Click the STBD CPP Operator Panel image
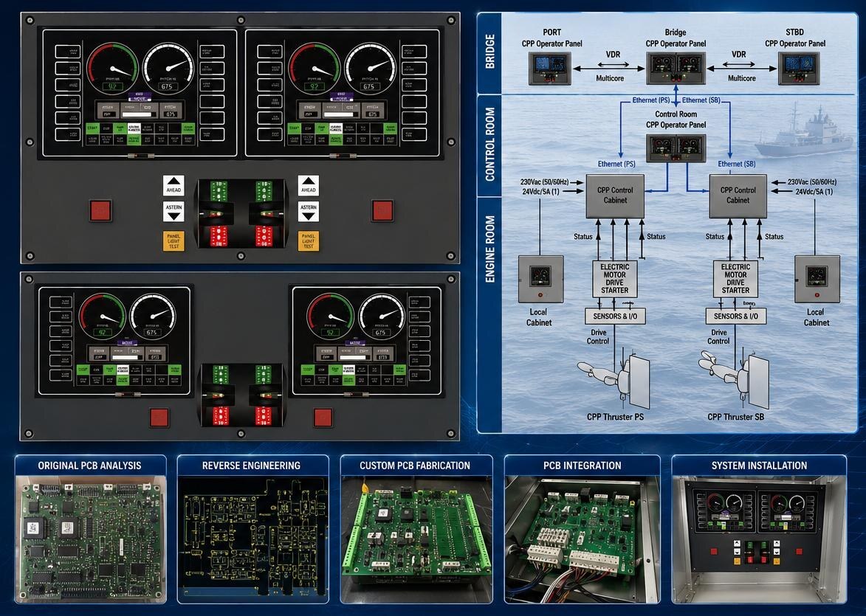The width and height of the screenshot is (866, 616). 799,69
